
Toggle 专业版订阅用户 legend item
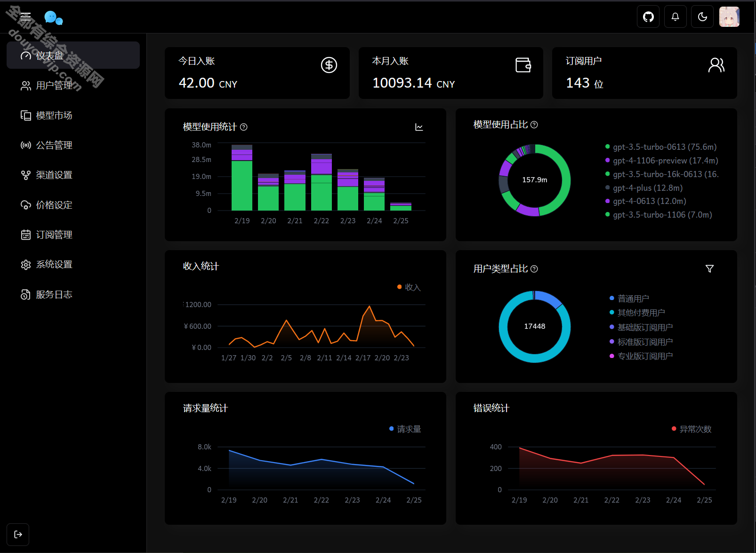point(641,356)
